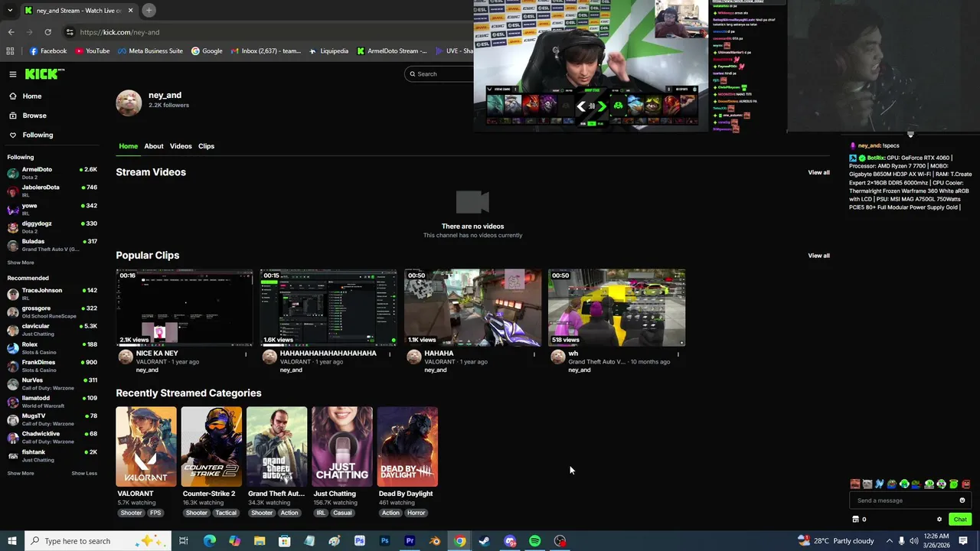
Task: Open Microsoft Edge from the taskbar
Action: click(210, 541)
